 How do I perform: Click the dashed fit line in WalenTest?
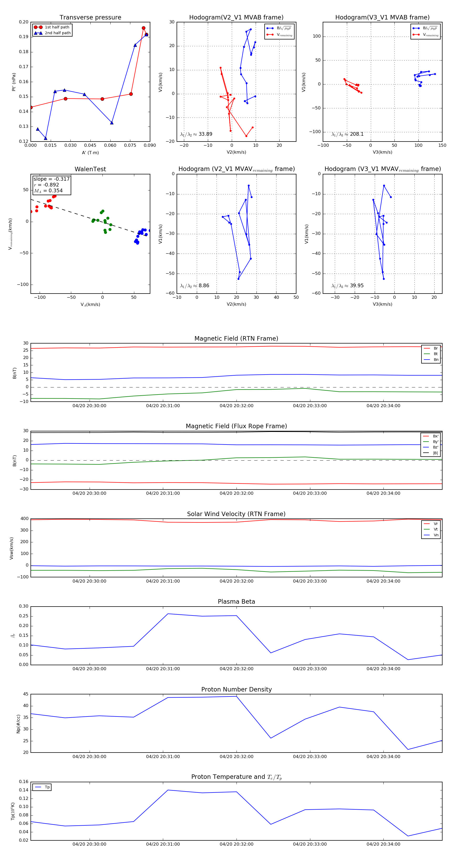[x=89, y=217]
